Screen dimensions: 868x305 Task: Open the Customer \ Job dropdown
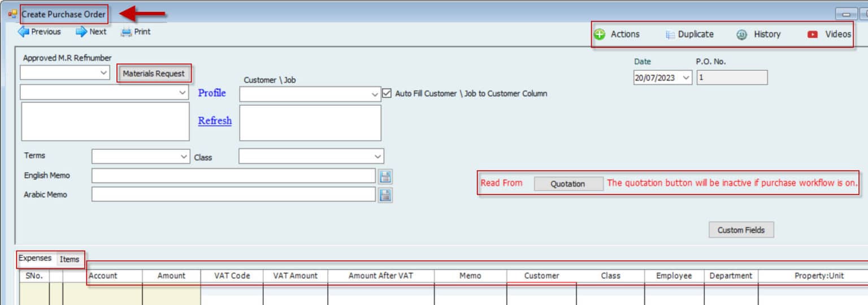click(x=375, y=94)
